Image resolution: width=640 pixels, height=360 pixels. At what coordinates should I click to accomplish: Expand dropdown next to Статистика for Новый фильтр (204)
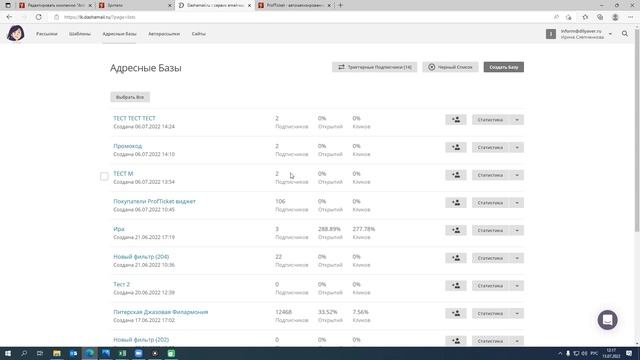(517, 258)
